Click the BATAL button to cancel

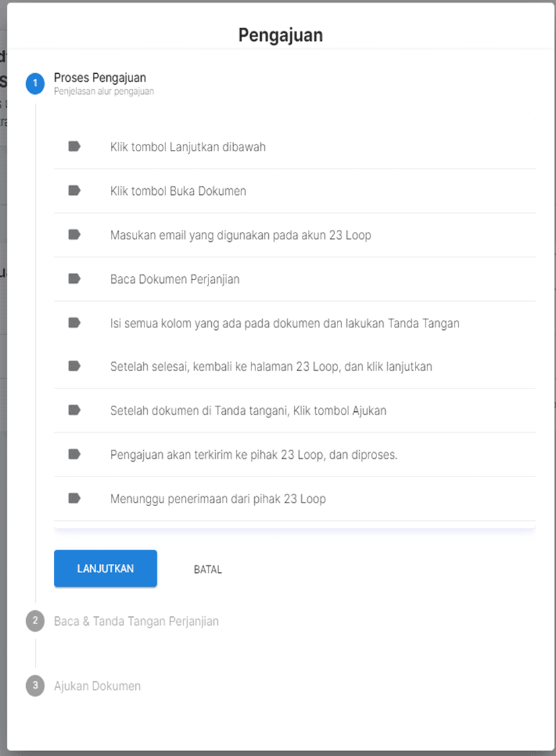[x=206, y=569]
